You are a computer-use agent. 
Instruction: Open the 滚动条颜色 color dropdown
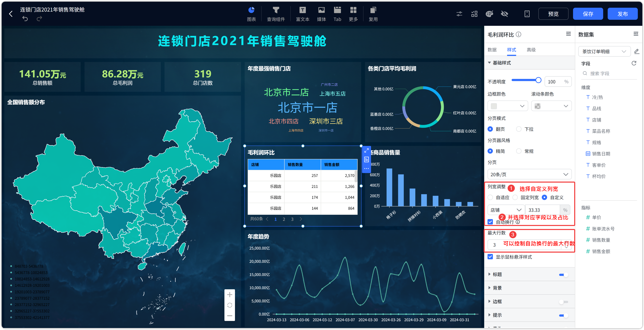coord(551,106)
